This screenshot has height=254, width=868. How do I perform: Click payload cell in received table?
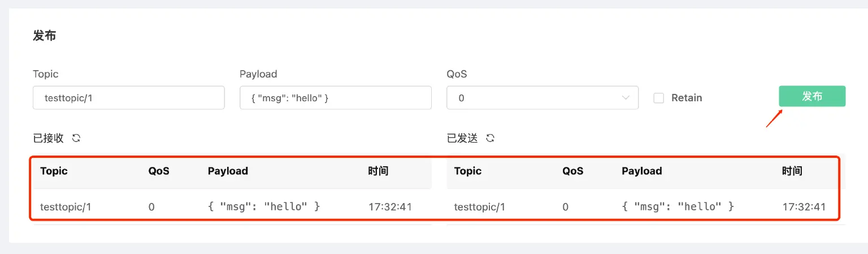(264, 206)
